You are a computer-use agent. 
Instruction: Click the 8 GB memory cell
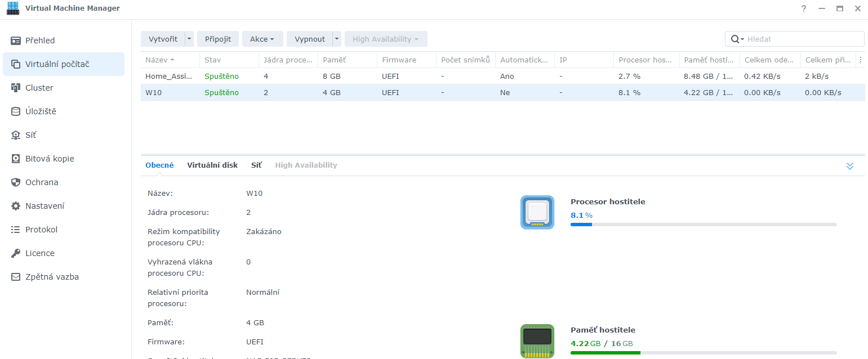[331, 76]
